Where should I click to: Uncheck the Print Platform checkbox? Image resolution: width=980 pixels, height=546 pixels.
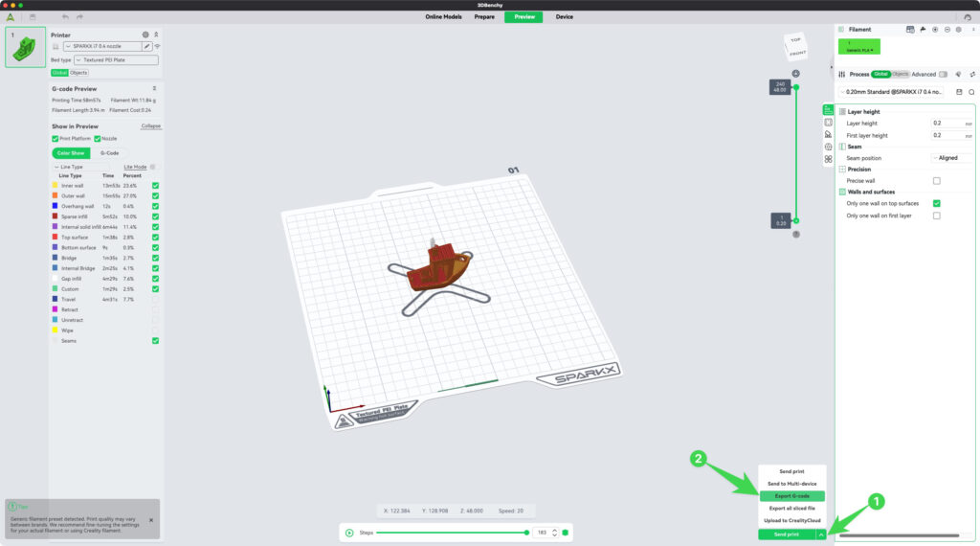click(x=55, y=139)
